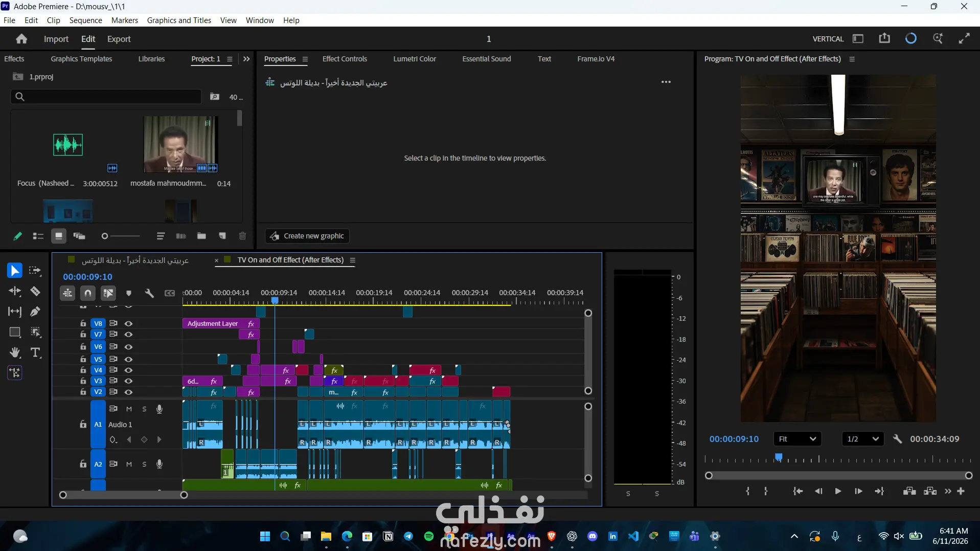
Task: Add a marker in the timeline
Action: [x=129, y=293]
